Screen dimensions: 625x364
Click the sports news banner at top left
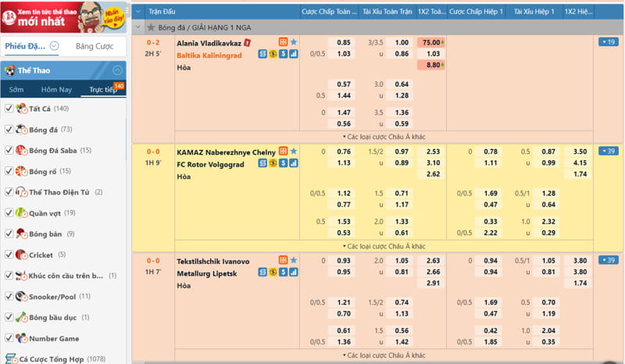62,16
